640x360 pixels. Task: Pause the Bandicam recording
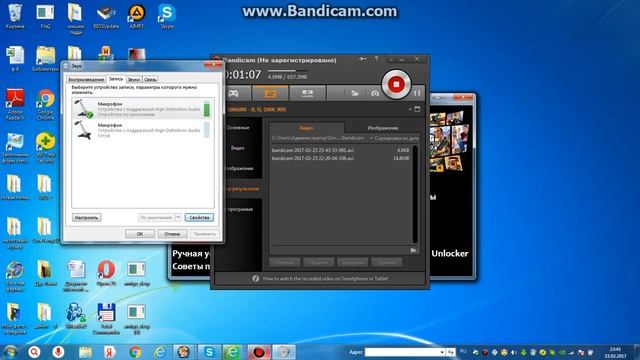point(417,93)
